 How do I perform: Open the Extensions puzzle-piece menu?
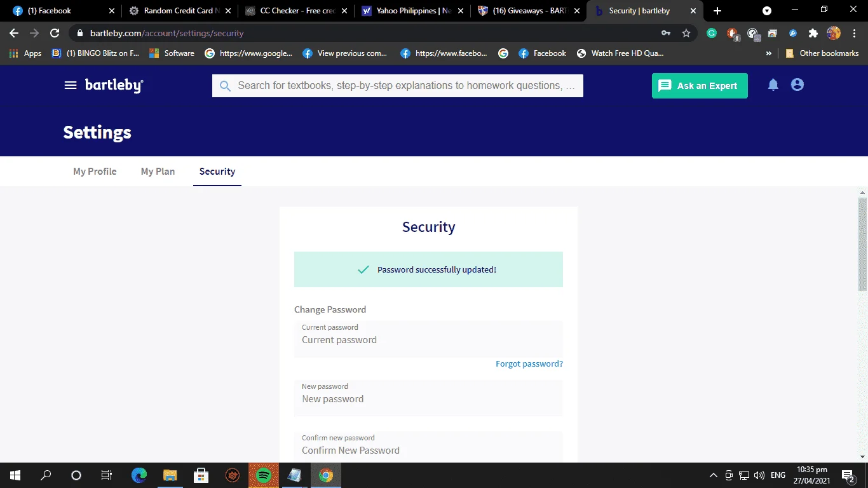tap(813, 33)
